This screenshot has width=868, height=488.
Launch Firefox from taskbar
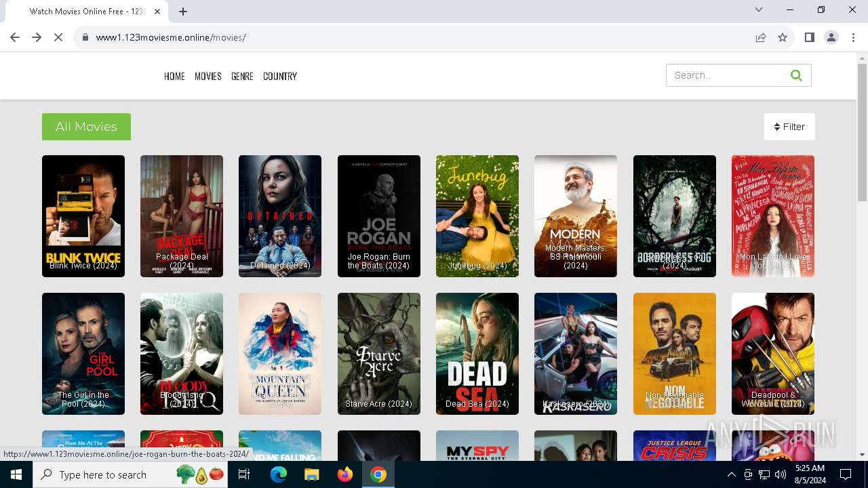[345, 474]
